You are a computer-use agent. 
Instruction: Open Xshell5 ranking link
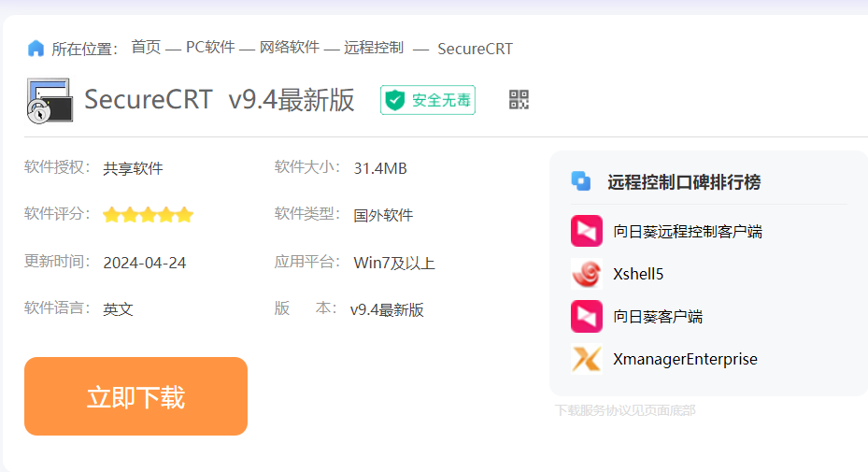pyautogui.click(x=638, y=274)
